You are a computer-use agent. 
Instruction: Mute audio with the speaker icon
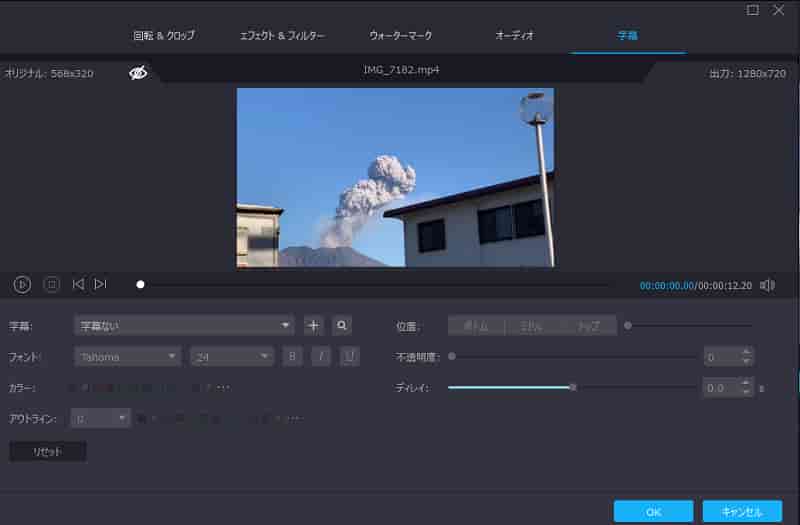tap(767, 285)
